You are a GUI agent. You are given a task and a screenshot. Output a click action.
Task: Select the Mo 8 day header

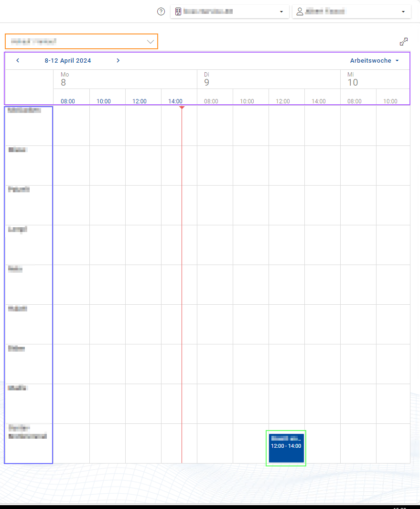[64, 79]
